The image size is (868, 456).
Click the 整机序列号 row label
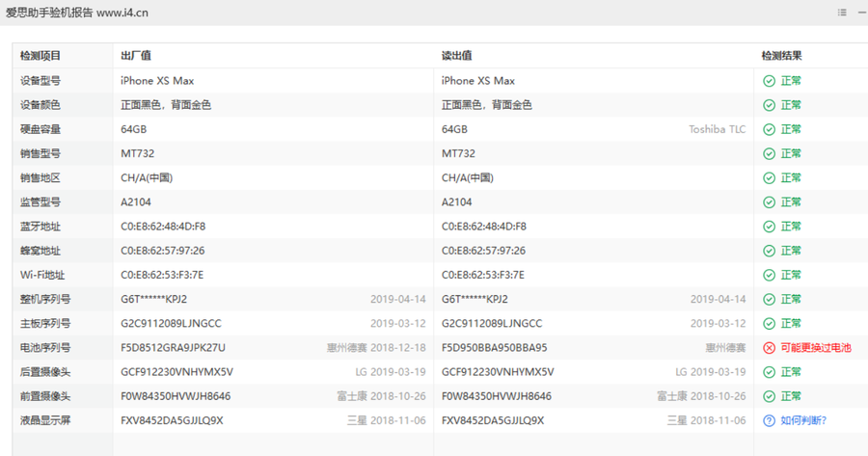click(45, 300)
